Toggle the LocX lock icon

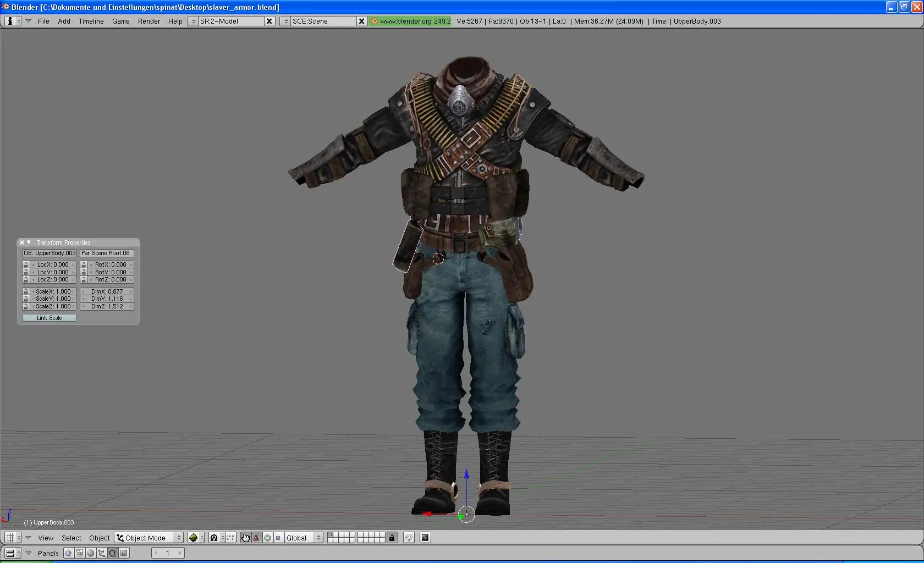[x=26, y=264]
